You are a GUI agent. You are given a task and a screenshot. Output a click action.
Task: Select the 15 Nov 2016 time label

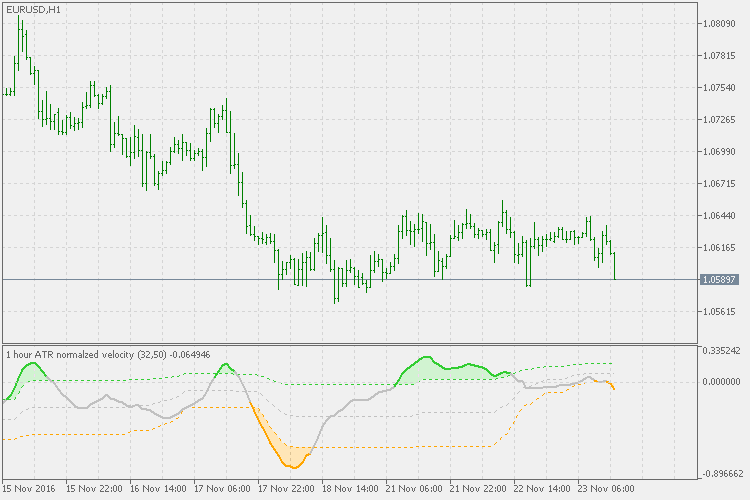click(32, 490)
